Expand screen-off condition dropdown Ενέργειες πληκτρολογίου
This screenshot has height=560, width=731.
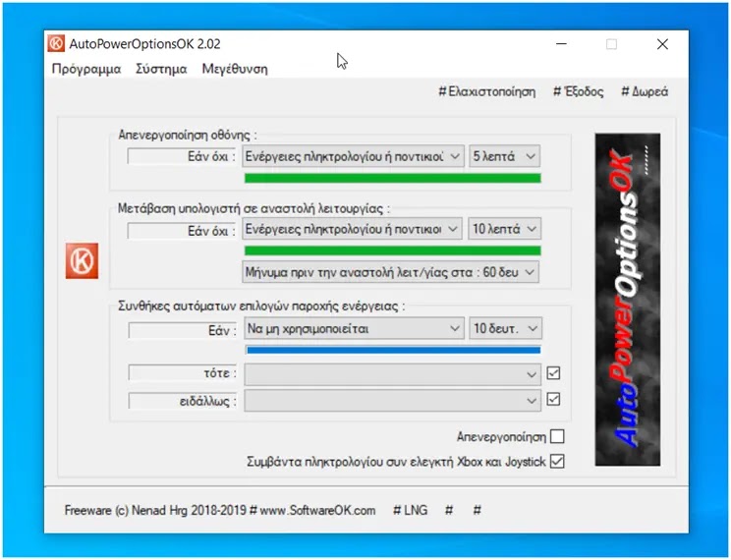[x=353, y=156]
